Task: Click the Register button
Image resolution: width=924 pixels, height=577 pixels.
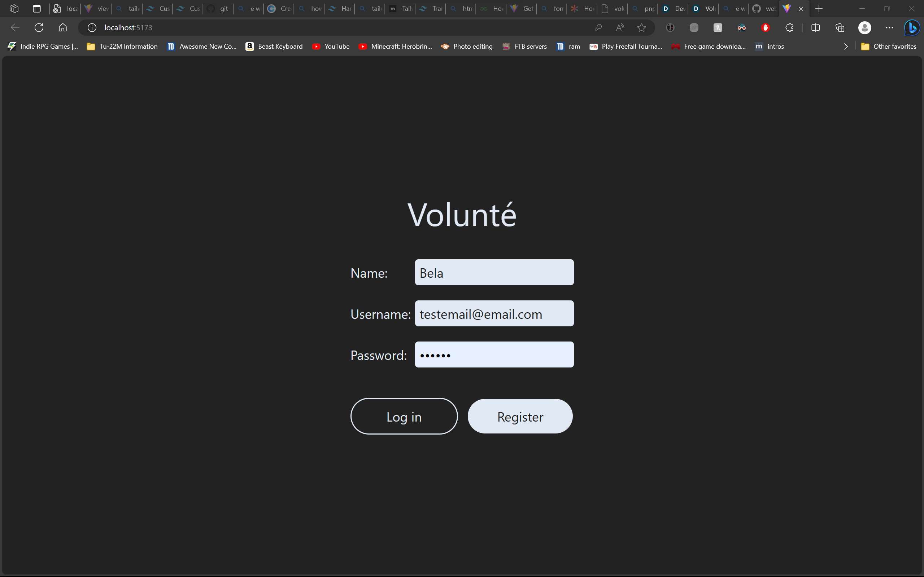Action: tap(520, 416)
